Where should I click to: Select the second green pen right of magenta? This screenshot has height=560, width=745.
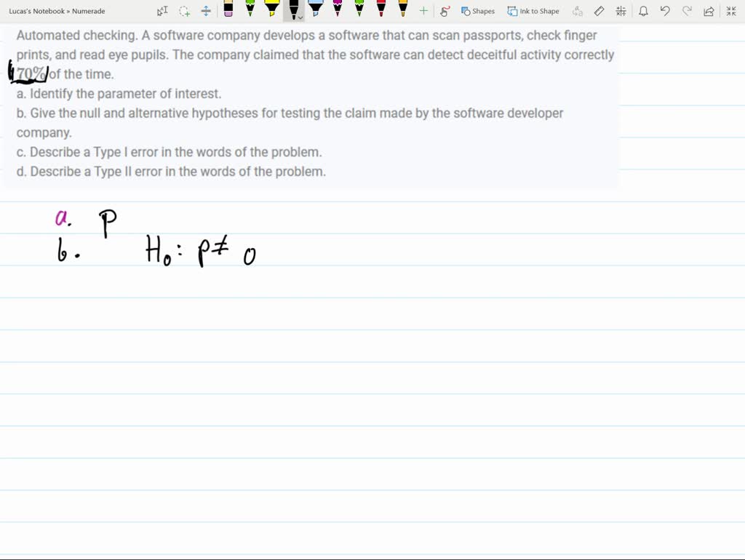(359, 9)
